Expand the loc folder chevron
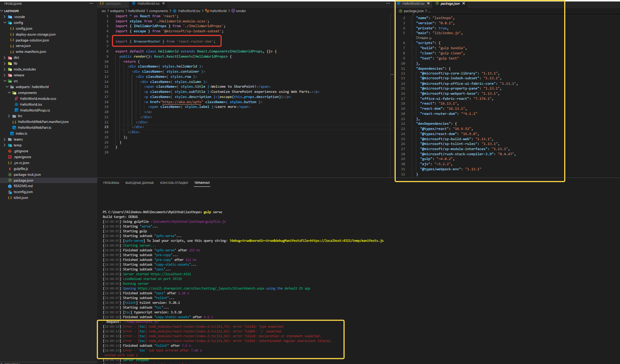Viewport: 620px width, 364px height. pos(9,116)
